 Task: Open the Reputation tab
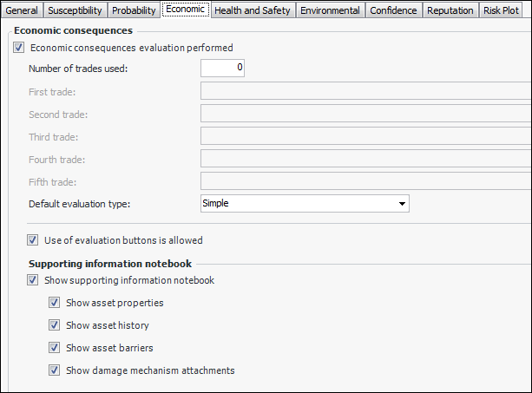[451, 10]
